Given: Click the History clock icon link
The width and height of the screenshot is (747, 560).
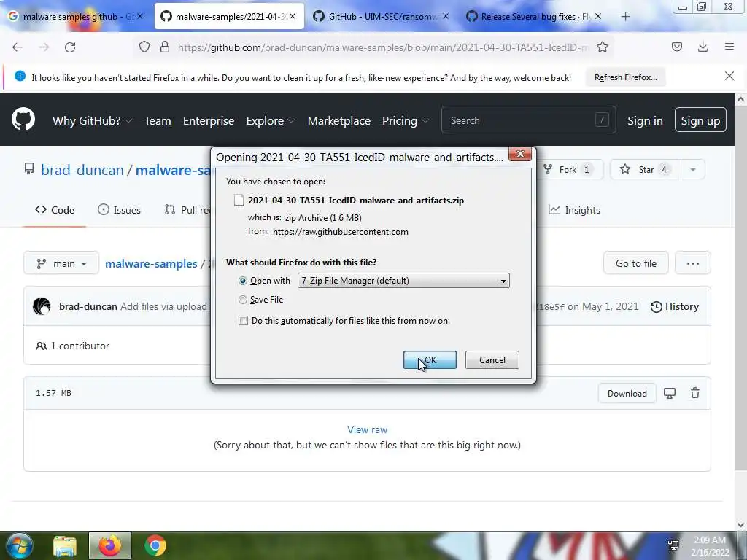Looking at the screenshot, I should [675, 307].
